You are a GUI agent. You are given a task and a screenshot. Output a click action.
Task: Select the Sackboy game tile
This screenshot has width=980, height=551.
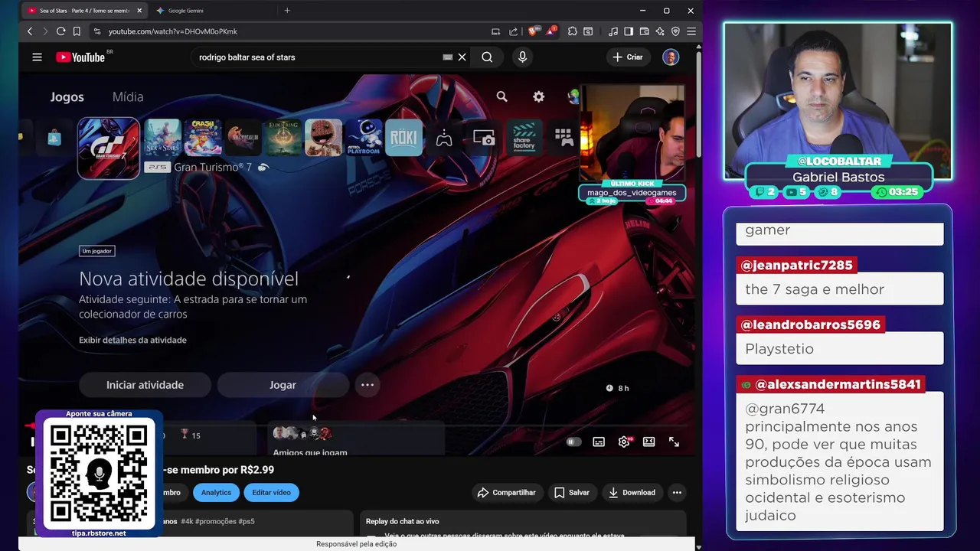[323, 138]
